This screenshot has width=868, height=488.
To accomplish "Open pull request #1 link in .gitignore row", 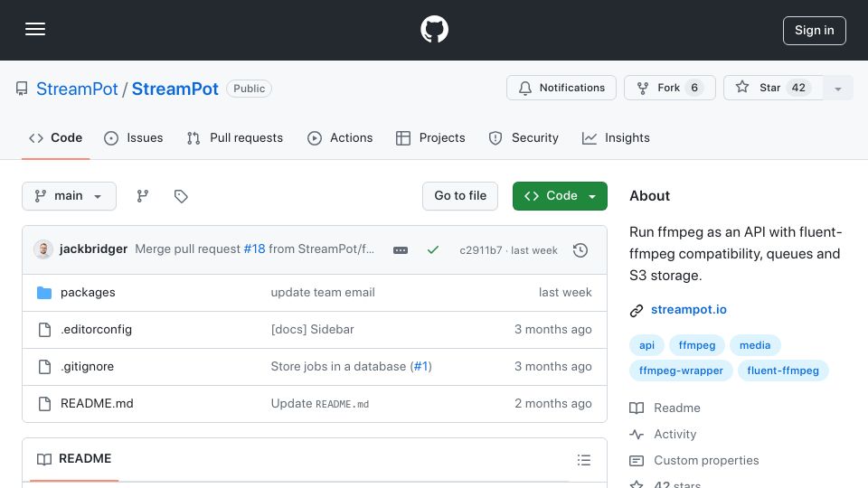I will (420, 366).
